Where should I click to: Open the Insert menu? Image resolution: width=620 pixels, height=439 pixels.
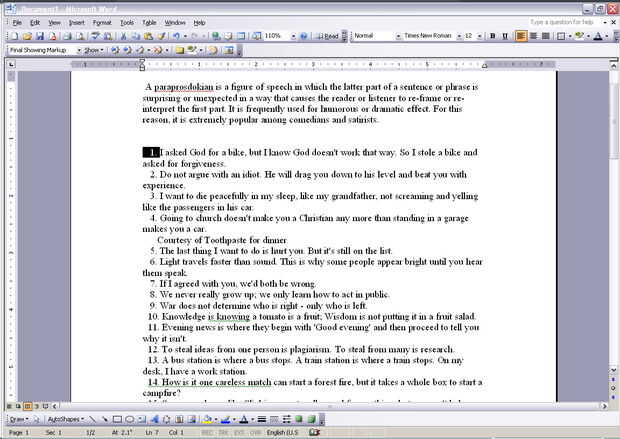coord(76,23)
